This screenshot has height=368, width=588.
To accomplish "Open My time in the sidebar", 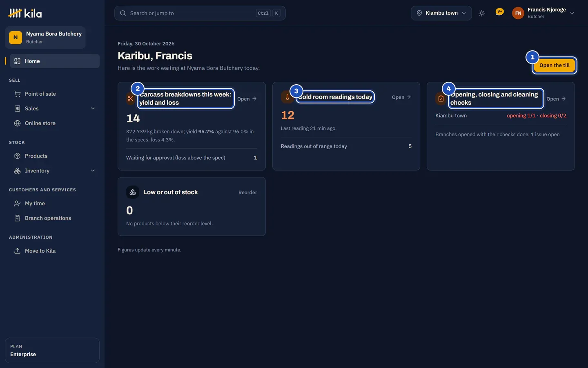I will pos(55,203).
